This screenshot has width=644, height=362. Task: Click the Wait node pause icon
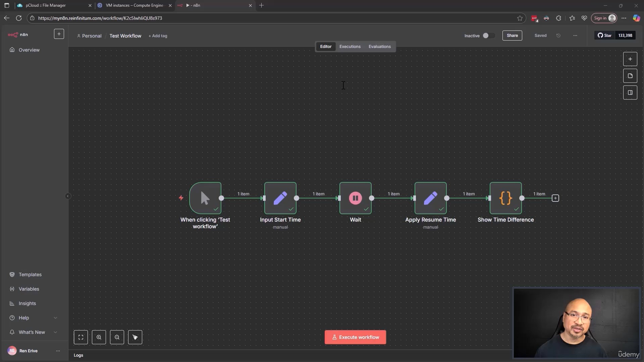point(355,198)
